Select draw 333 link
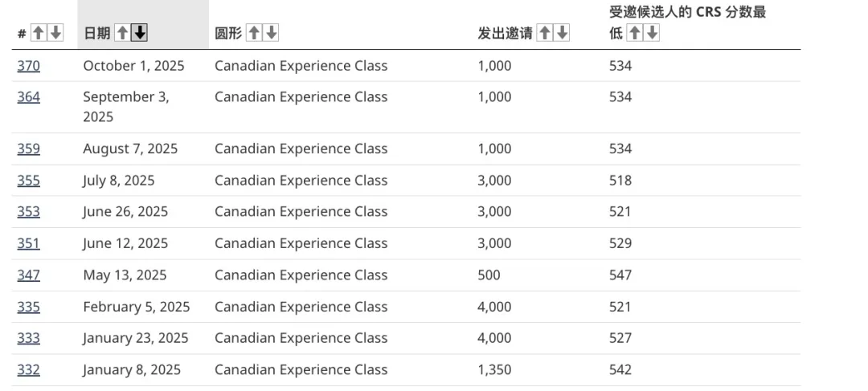The height and width of the screenshot is (391, 868). [28, 338]
